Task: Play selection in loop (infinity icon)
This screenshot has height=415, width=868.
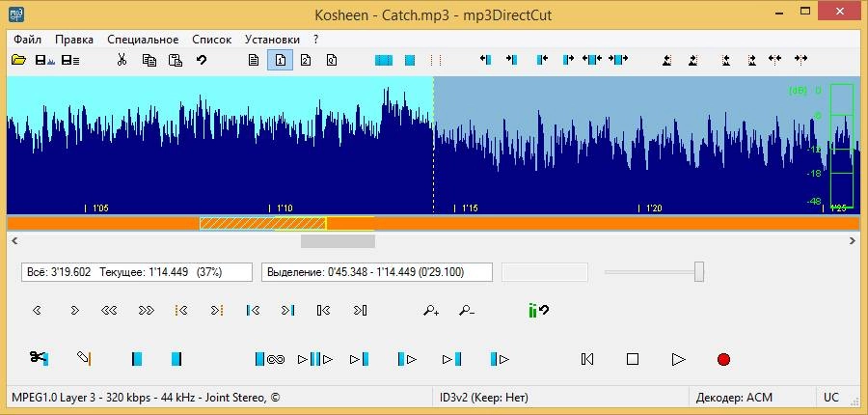Action: (x=270, y=359)
